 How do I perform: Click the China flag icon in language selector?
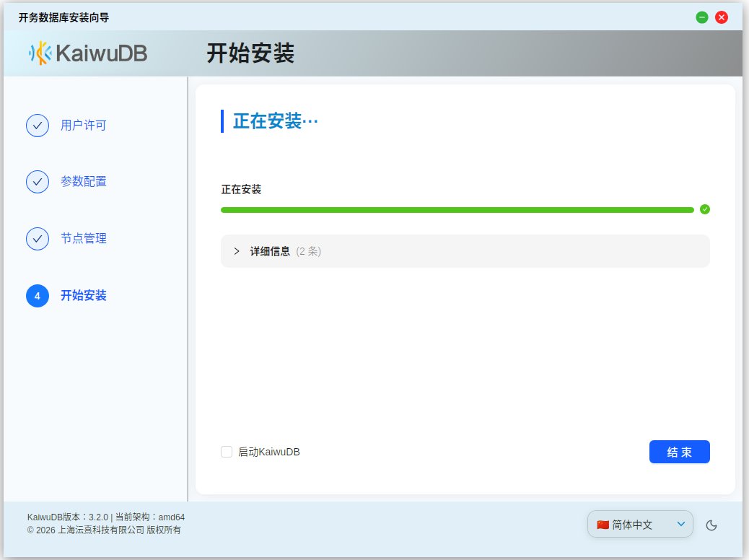point(603,525)
